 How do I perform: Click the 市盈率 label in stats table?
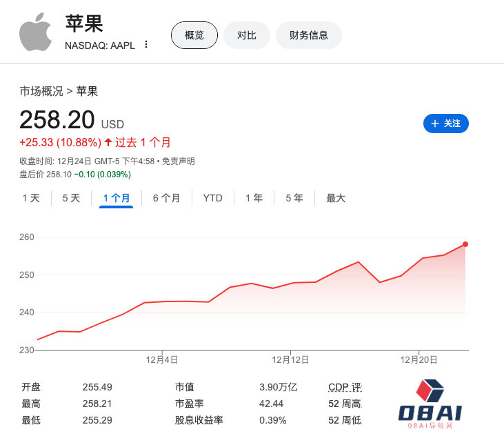pos(189,404)
